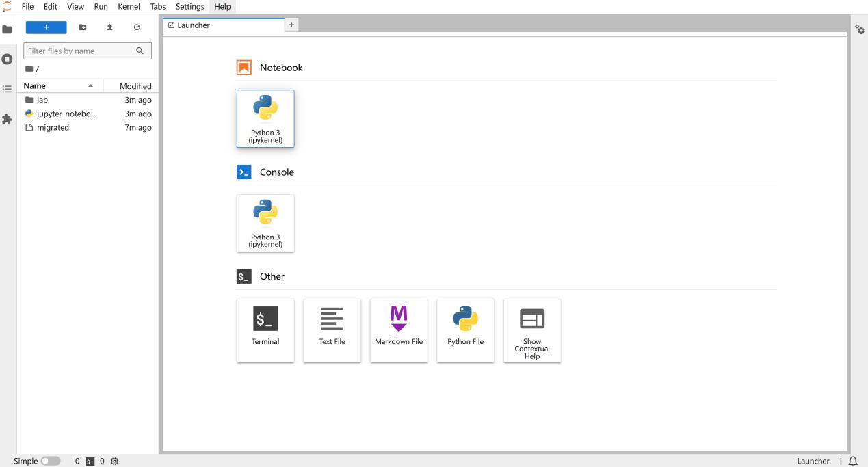The image size is (868, 467).
Task: Create a new Text File
Action: coord(332,330)
